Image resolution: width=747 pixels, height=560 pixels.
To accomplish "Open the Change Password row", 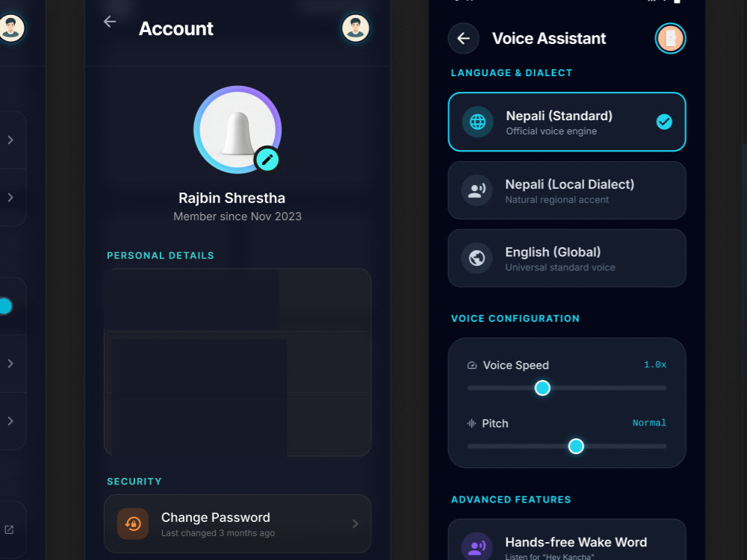I will [238, 524].
